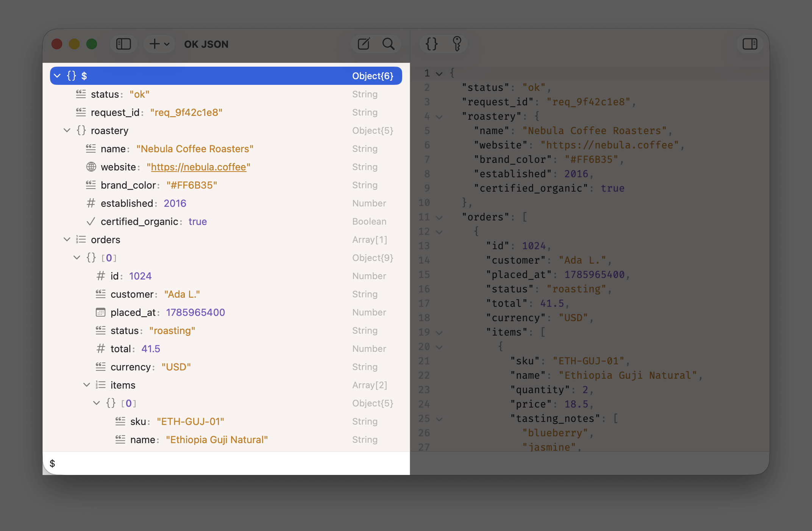Click the key path icon
Image resolution: width=812 pixels, height=531 pixels.
[457, 44]
